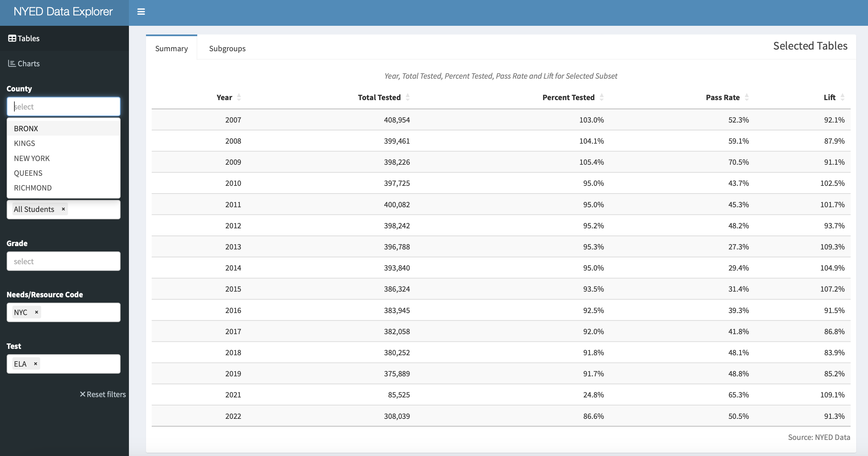Sort the table by Year
The image size is (868, 456).
pos(239,97)
